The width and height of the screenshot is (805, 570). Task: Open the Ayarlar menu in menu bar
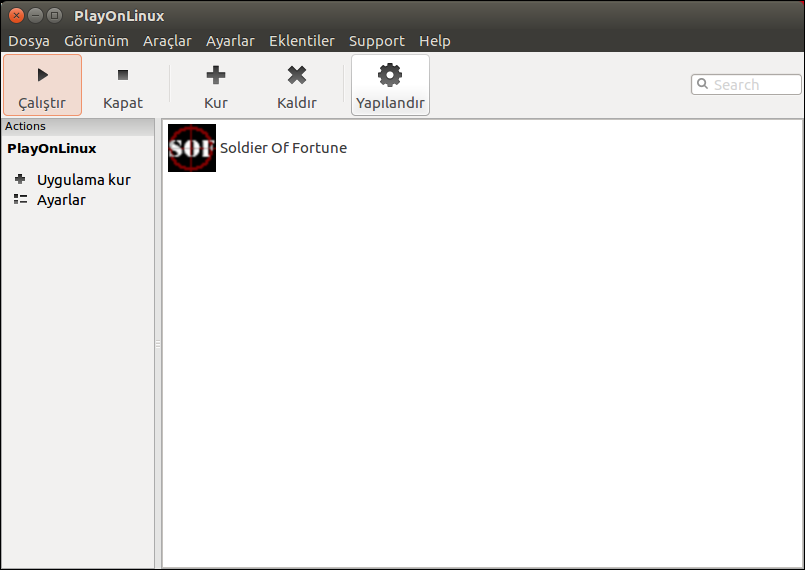[231, 41]
